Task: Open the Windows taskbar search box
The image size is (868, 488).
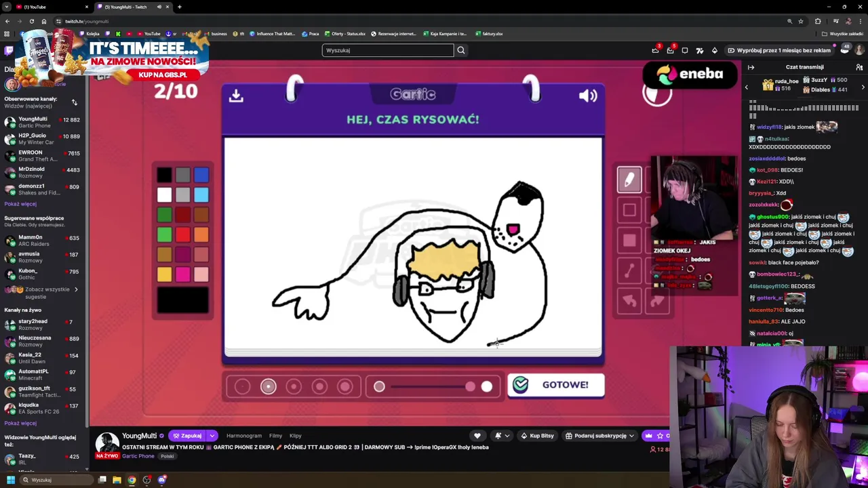Action: coord(57,480)
